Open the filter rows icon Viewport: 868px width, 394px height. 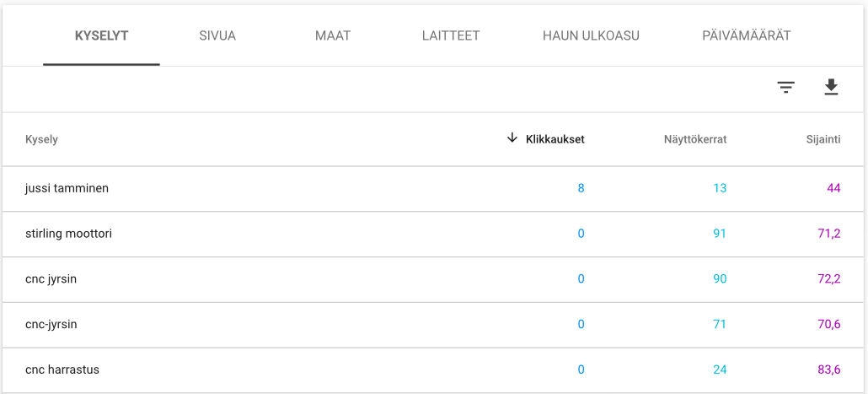(x=785, y=88)
